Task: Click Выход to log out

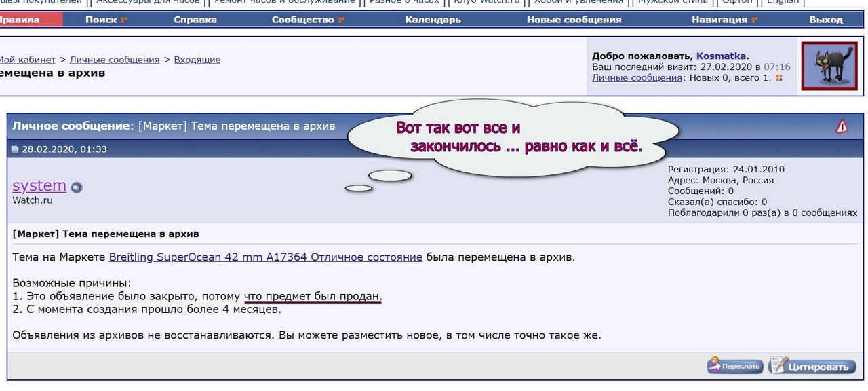Action: click(825, 20)
